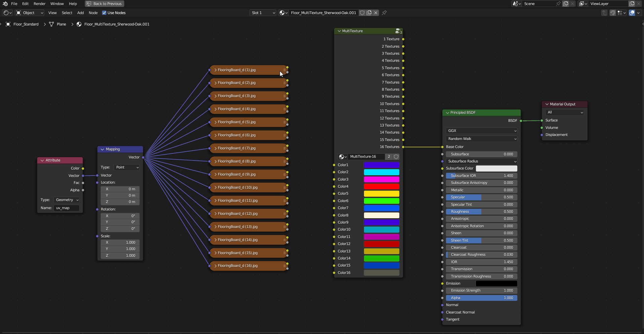Expand the FlooringBoard_d (1).jpg node
The image size is (644, 334).
(215, 70)
